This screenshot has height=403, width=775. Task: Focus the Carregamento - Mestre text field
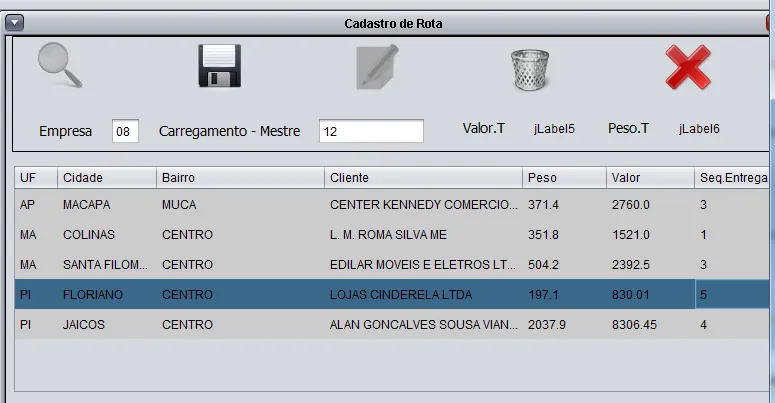coord(371,131)
